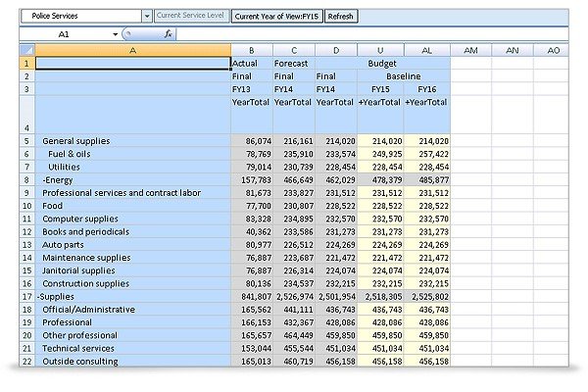Click FY15 Fuel & oils value 249,925

(380, 154)
